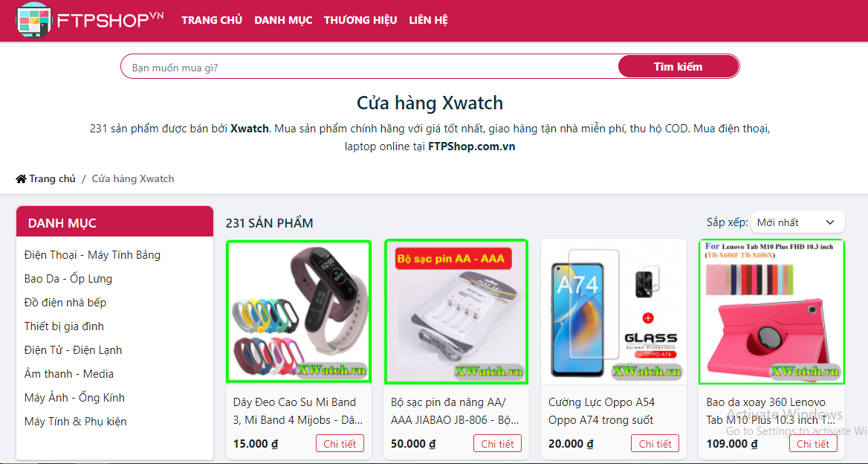Image resolution: width=868 pixels, height=464 pixels.
Task: Select Điện Thoại - Máy Tính Bảng category
Action: [92, 255]
